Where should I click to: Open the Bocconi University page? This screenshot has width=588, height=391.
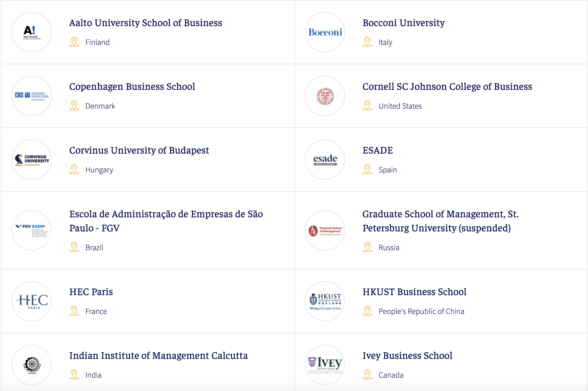(x=403, y=23)
